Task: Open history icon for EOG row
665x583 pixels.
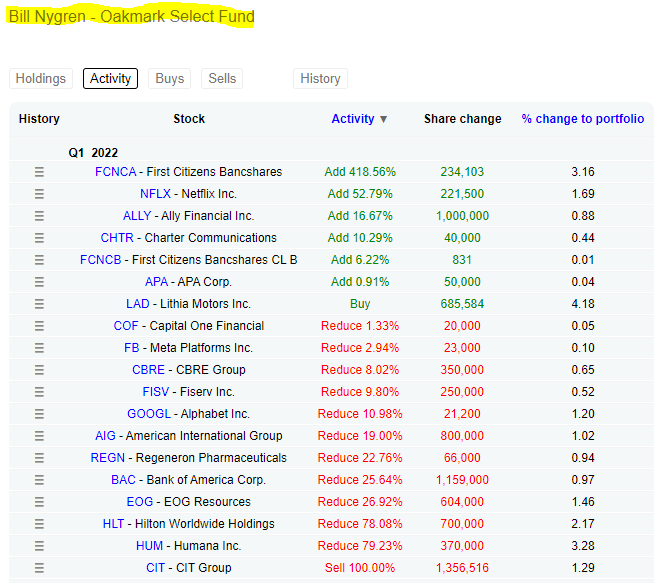Action: pos(39,502)
